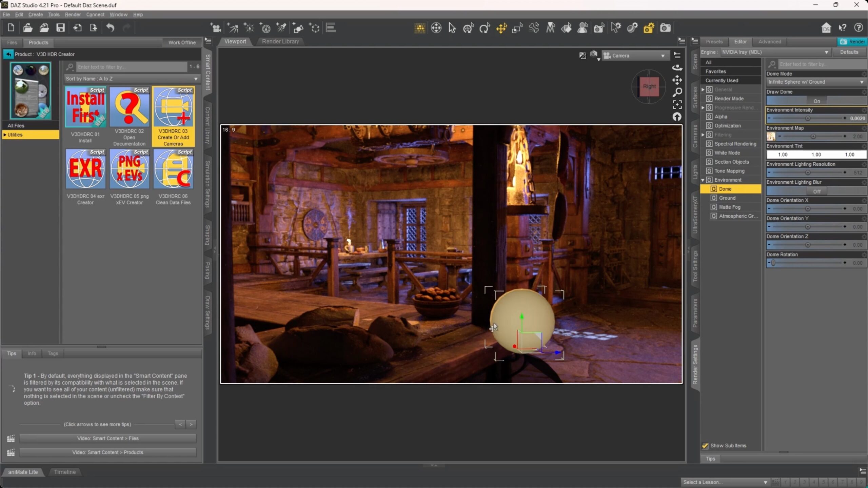The width and height of the screenshot is (868, 488).
Task: Click the viewport zoom magnifier icon
Action: point(677,92)
